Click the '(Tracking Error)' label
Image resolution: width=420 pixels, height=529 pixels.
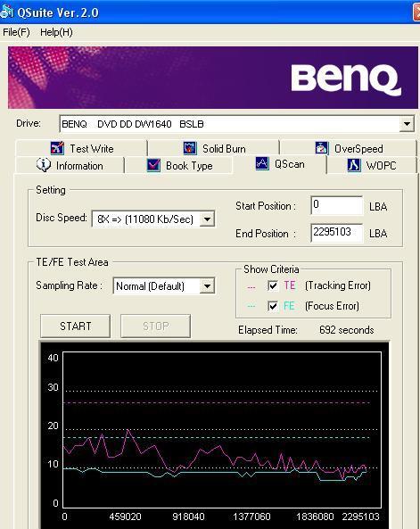338,285
